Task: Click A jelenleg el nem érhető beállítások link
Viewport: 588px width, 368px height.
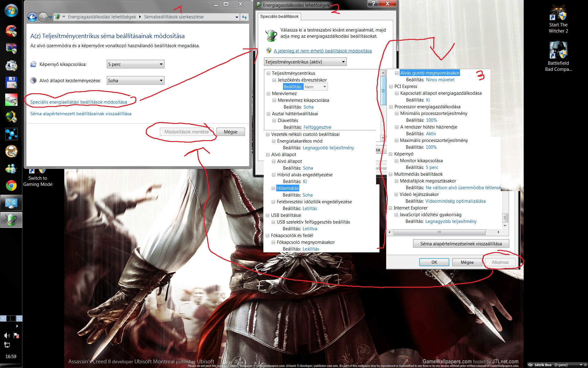Action: (323, 51)
